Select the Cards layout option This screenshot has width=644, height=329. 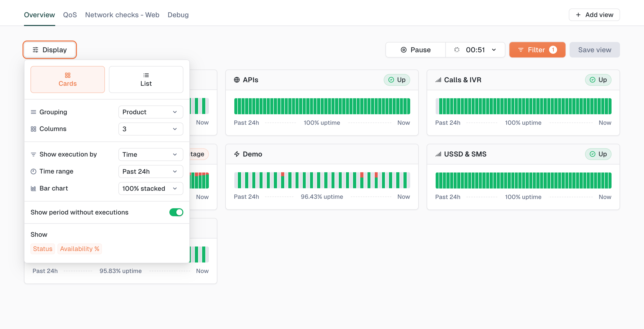67,79
